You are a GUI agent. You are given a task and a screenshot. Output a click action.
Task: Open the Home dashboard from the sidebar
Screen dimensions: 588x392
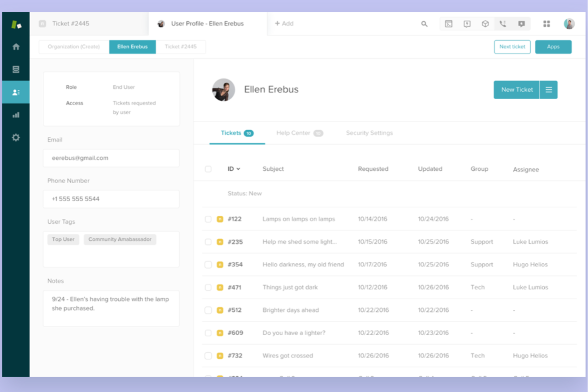coord(16,46)
